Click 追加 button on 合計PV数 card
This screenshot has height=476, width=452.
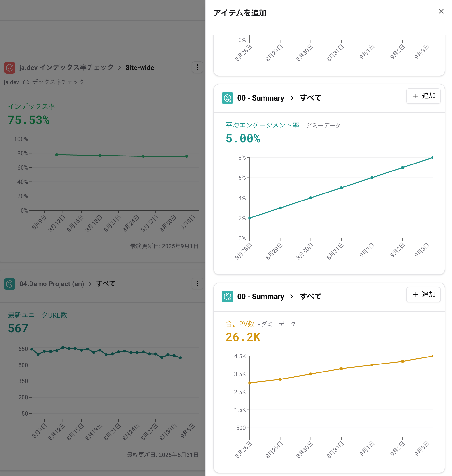[423, 294]
